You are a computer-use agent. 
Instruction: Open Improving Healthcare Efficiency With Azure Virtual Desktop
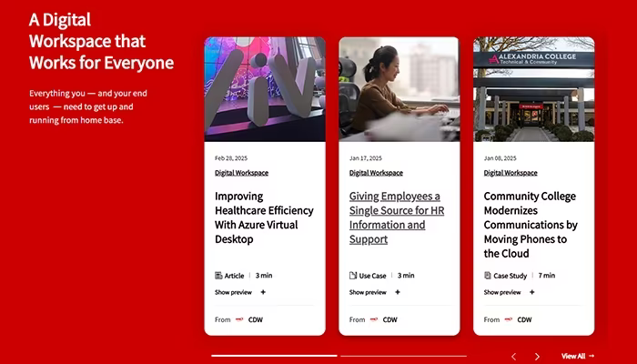coord(264,217)
